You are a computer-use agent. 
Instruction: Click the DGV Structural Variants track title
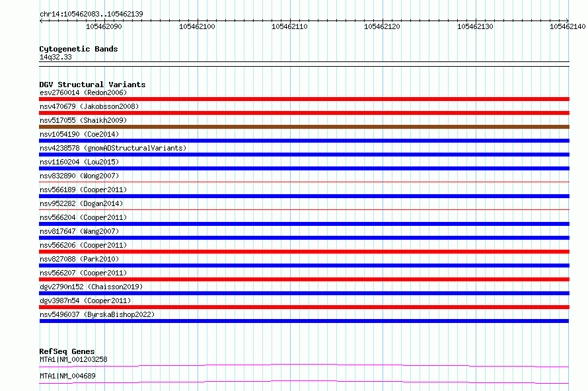[92, 85]
